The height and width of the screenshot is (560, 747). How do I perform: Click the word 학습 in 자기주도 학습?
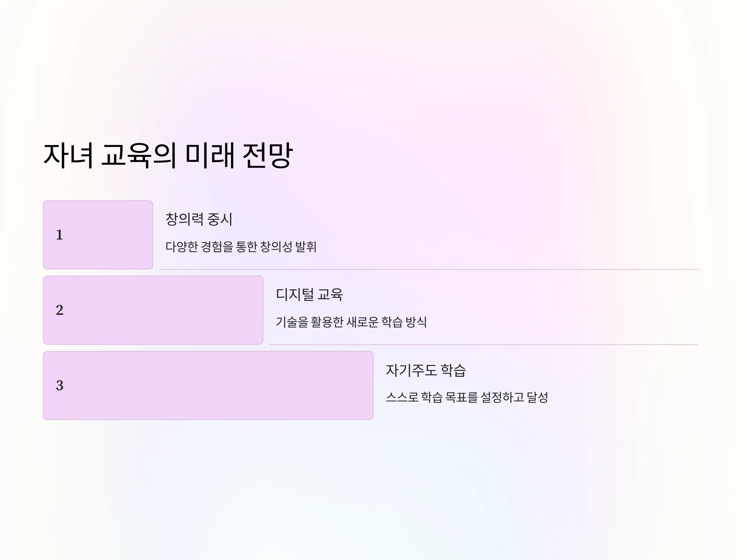point(453,370)
